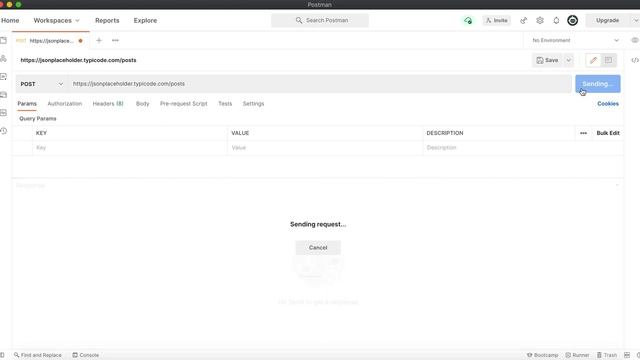Image resolution: width=640 pixels, height=360 pixels.
Task: Open the APIs sidebar icon
Action: [x=4, y=58]
